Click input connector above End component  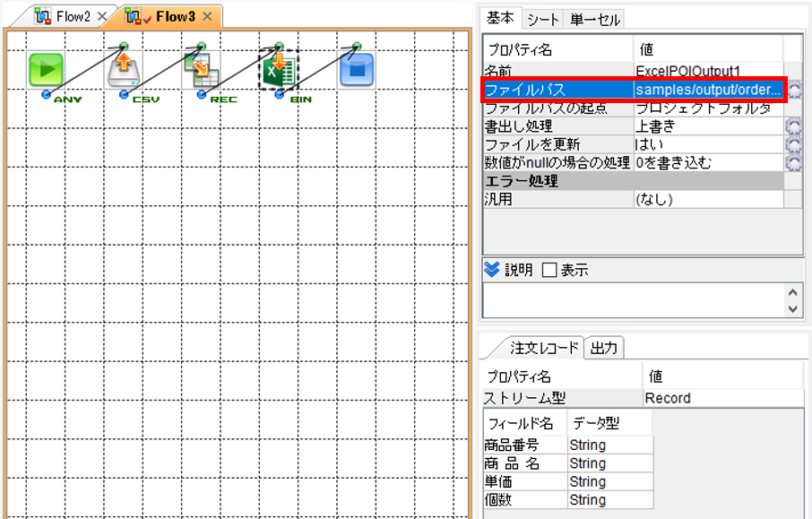coord(357,46)
